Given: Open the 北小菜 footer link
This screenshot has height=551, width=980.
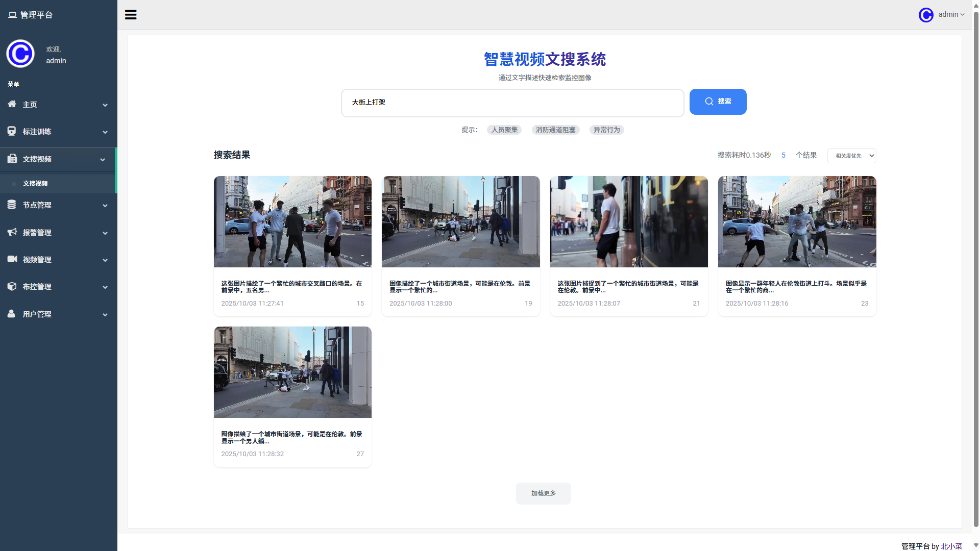Looking at the screenshot, I should coord(951,546).
